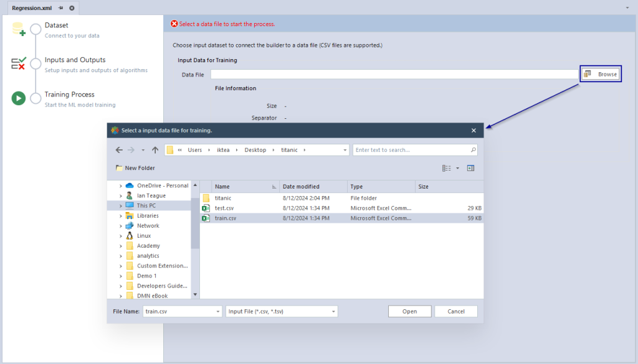Click the Dataset database icon

[19, 29]
